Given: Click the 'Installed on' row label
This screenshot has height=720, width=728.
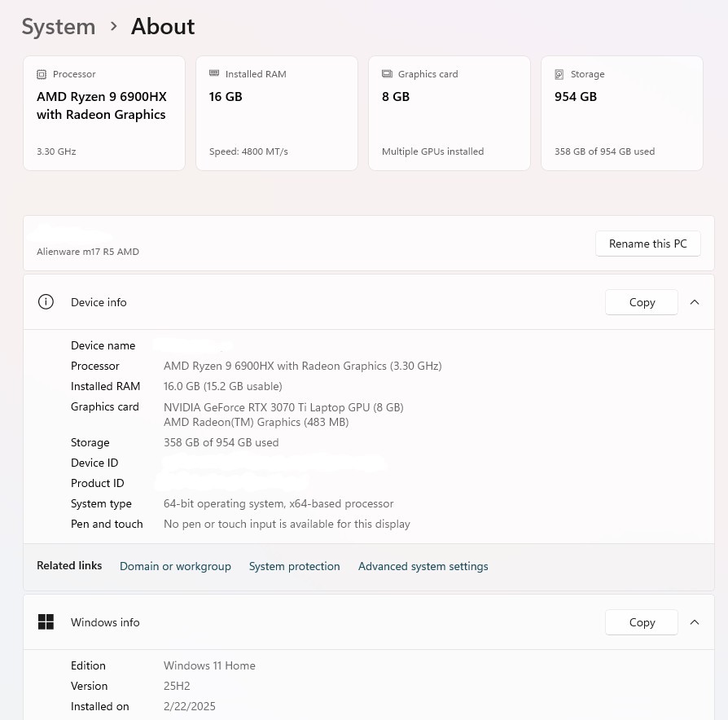Looking at the screenshot, I should click(x=100, y=706).
